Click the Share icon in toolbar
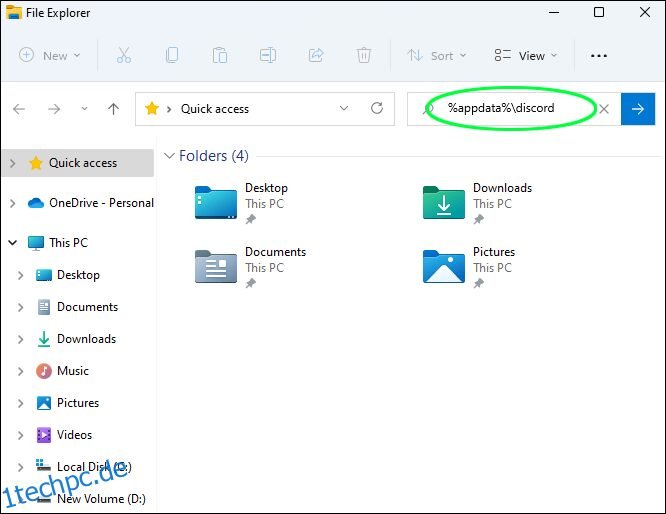Image resolution: width=666 pixels, height=514 pixels. pyautogui.click(x=316, y=56)
